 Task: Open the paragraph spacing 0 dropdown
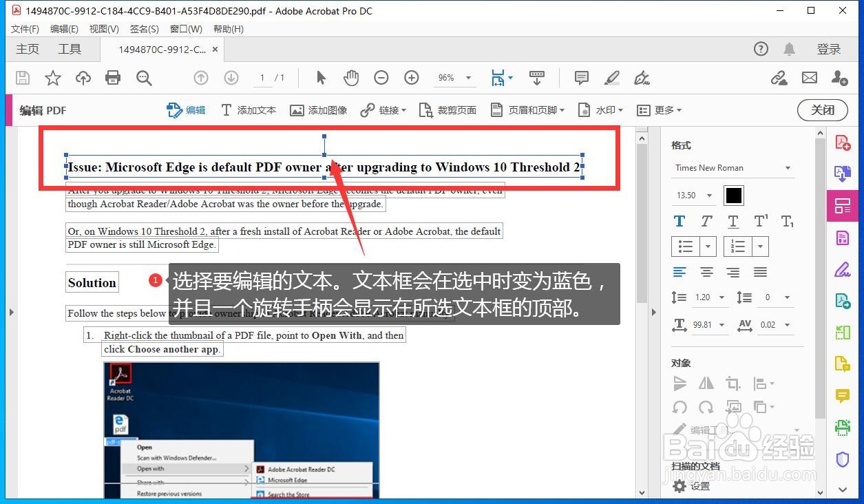[x=776, y=297]
